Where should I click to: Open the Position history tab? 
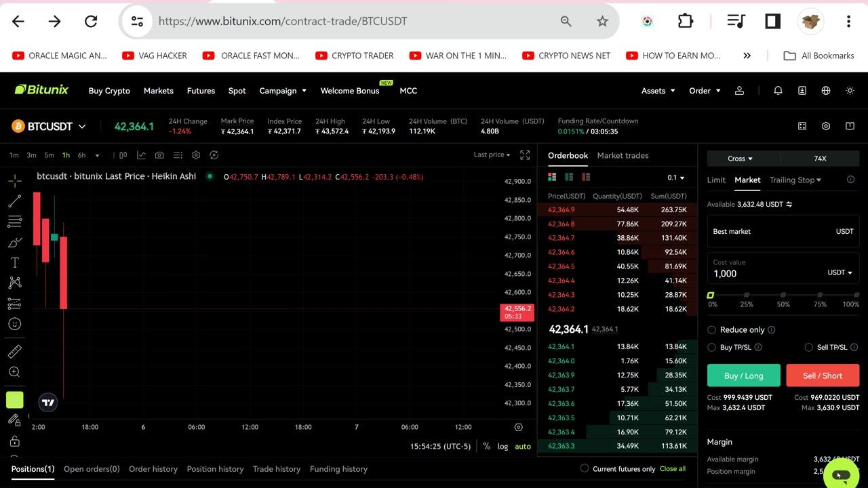[x=215, y=468]
